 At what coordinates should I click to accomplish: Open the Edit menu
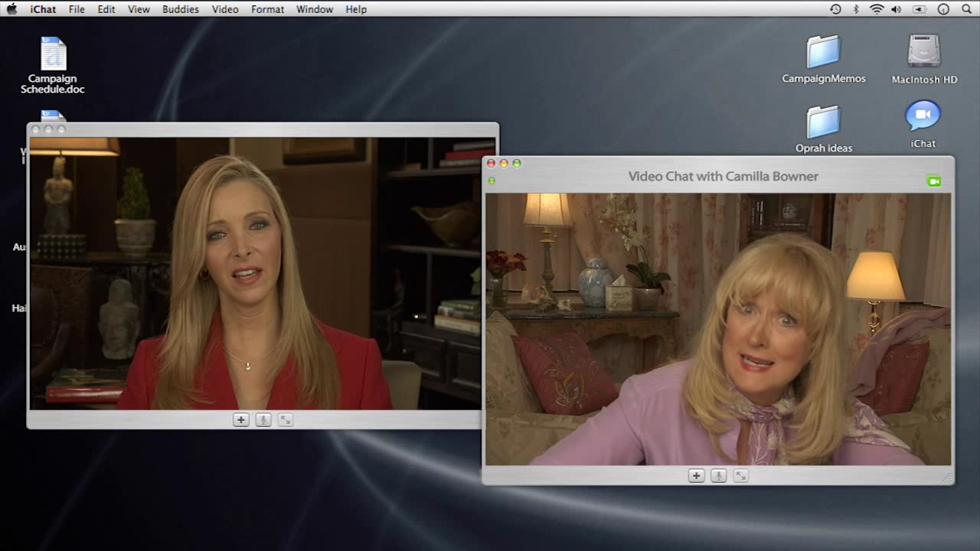[x=106, y=9]
